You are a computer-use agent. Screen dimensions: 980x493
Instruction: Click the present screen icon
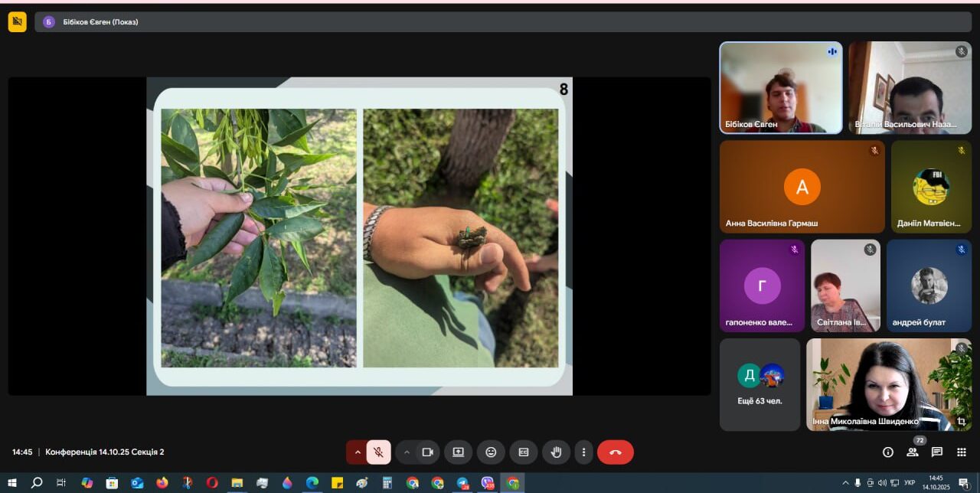[x=458, y=452]
